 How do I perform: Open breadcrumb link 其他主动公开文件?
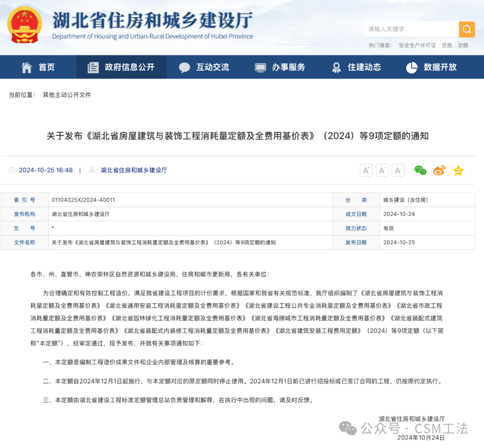coord(67,95)
